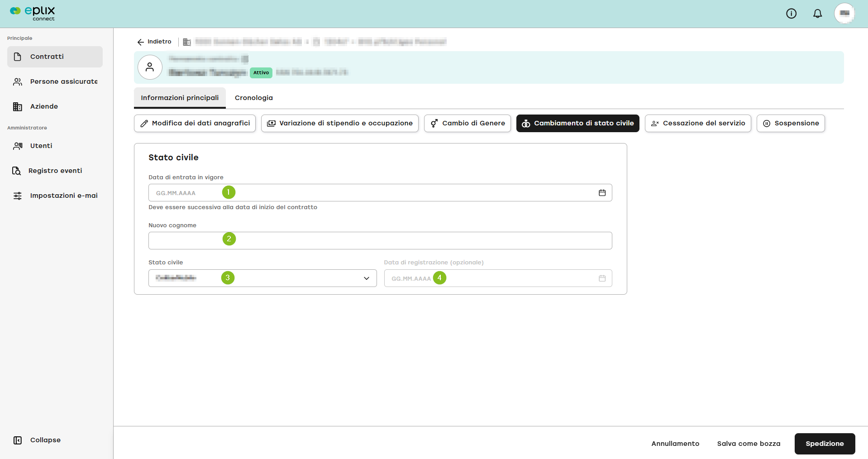Click the eplix connect logo
This screenshot has width=868, height=459.
[x=33, y=13]
